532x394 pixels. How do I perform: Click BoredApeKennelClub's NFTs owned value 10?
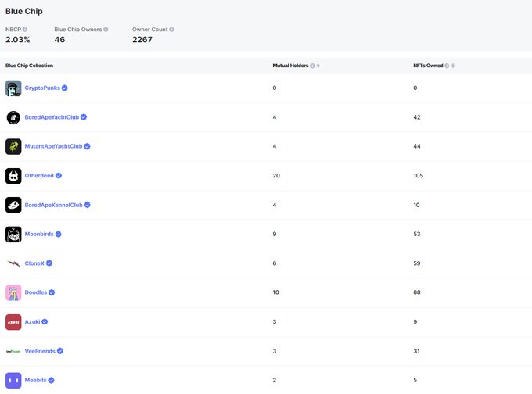(x=416, y=205)
